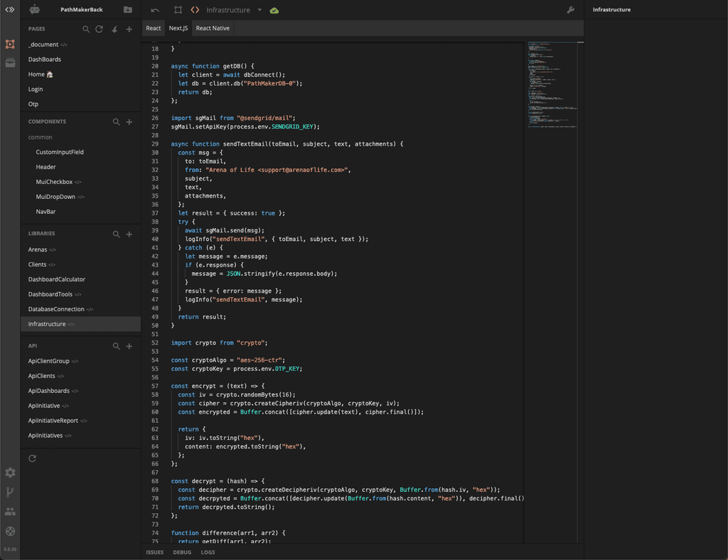Click the folder icon next to PathMakerBack
Viewport: 728px width, 560px height.
128,9
